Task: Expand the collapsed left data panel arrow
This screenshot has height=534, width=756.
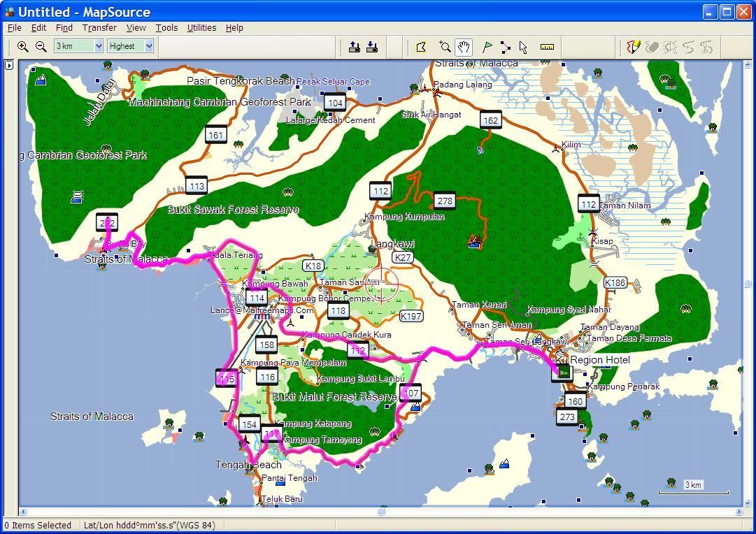Action: pyautogui.click(x=9, y=65)
